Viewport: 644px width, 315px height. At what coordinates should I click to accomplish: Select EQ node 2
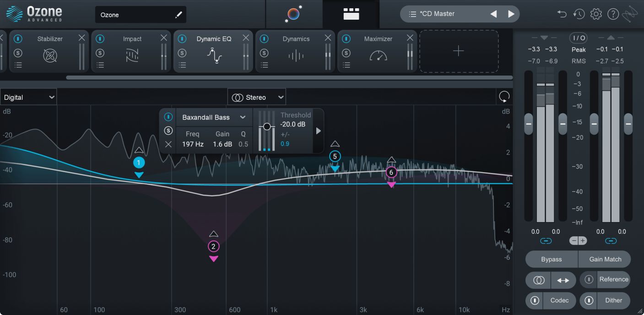[x=213, y=246]
